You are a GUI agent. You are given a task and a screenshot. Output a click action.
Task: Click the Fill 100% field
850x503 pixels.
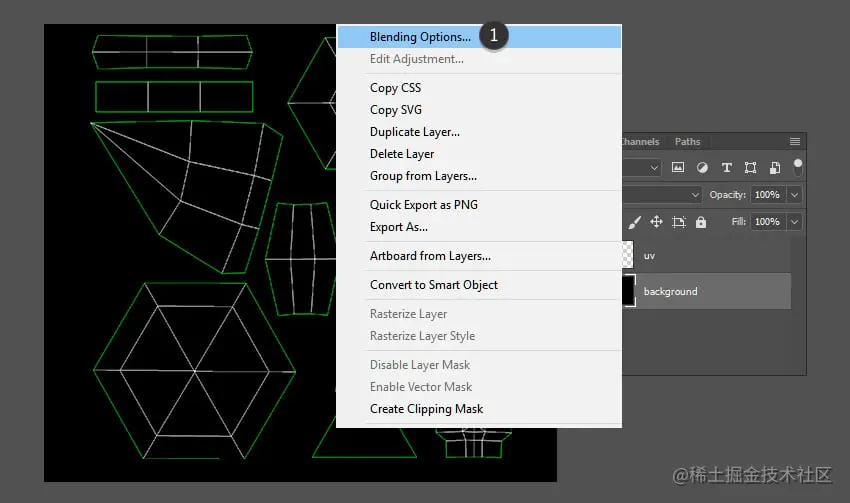click(768, 222)
